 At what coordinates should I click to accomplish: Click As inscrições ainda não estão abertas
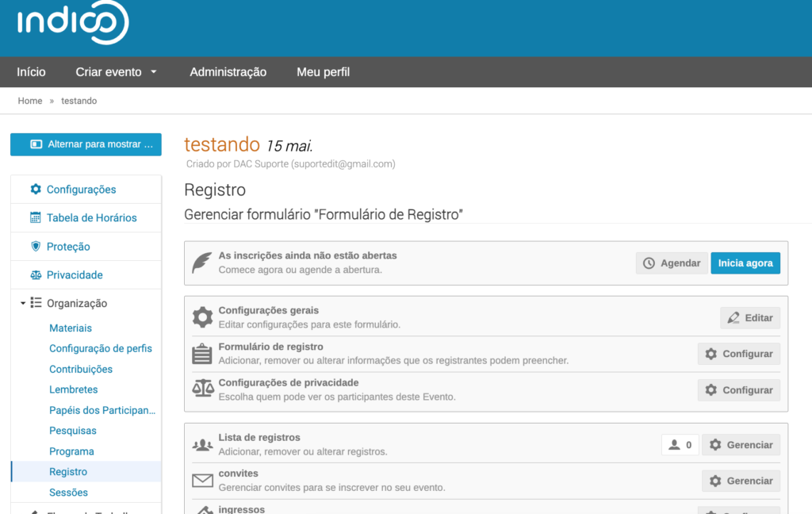308,255
